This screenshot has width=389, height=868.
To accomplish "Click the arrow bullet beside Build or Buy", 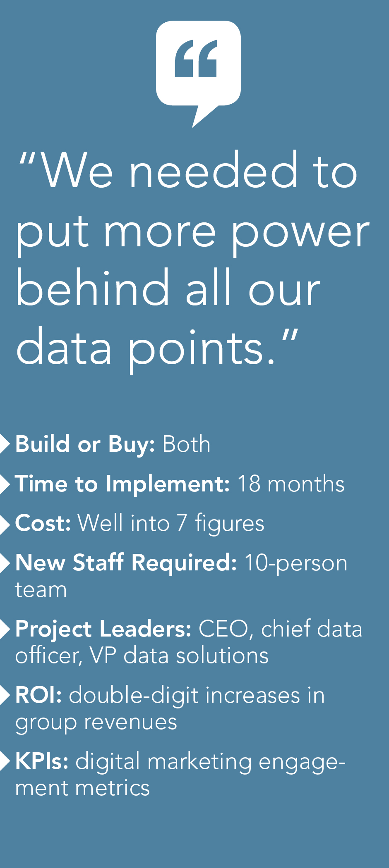I will pos(5,444).
